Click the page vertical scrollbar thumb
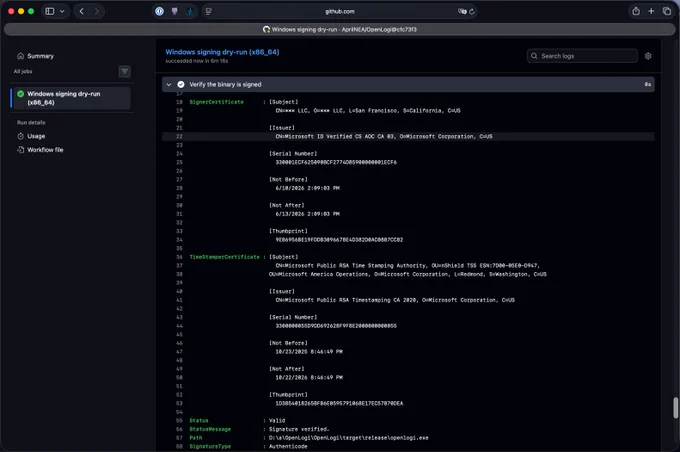 [x=675, y=408]
